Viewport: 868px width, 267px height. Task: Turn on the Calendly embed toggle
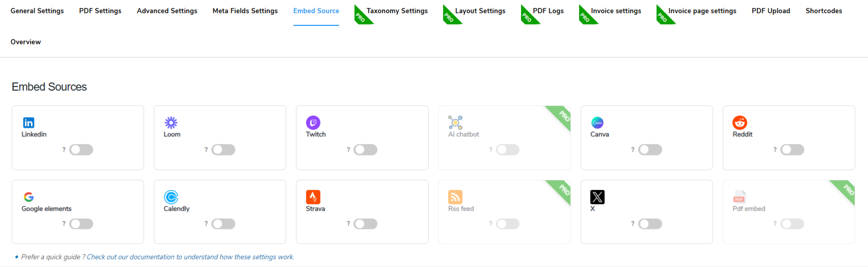pyautogui.click(x=223, y=224)
